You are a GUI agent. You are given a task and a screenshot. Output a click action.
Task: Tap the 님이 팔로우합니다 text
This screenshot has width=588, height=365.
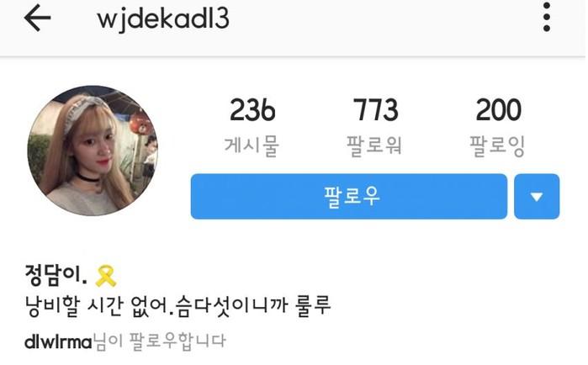[159, 341]
